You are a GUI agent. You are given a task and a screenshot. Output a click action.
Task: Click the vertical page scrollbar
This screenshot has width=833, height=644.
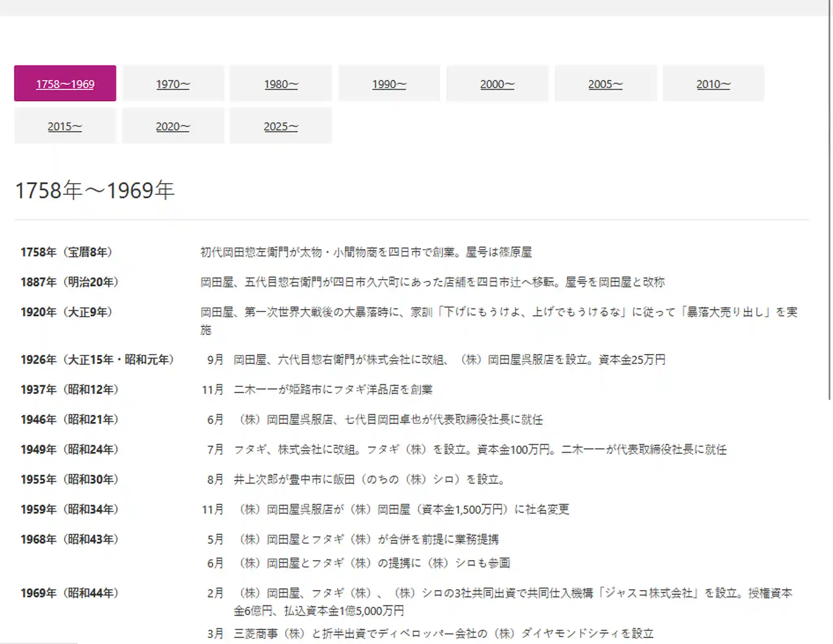point(830,199)
